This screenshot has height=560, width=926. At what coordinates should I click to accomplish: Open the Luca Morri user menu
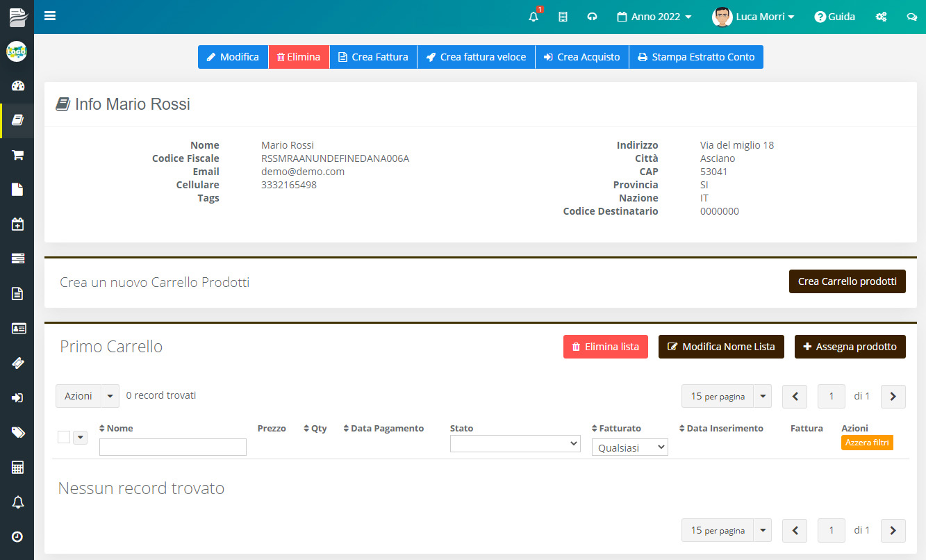coord(754,17)
